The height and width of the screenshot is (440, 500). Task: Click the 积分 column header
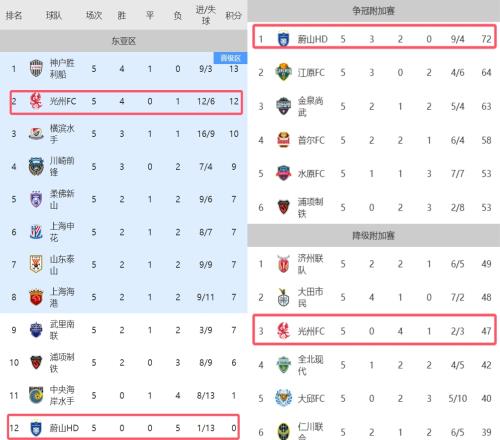click(x=233, y=15)
